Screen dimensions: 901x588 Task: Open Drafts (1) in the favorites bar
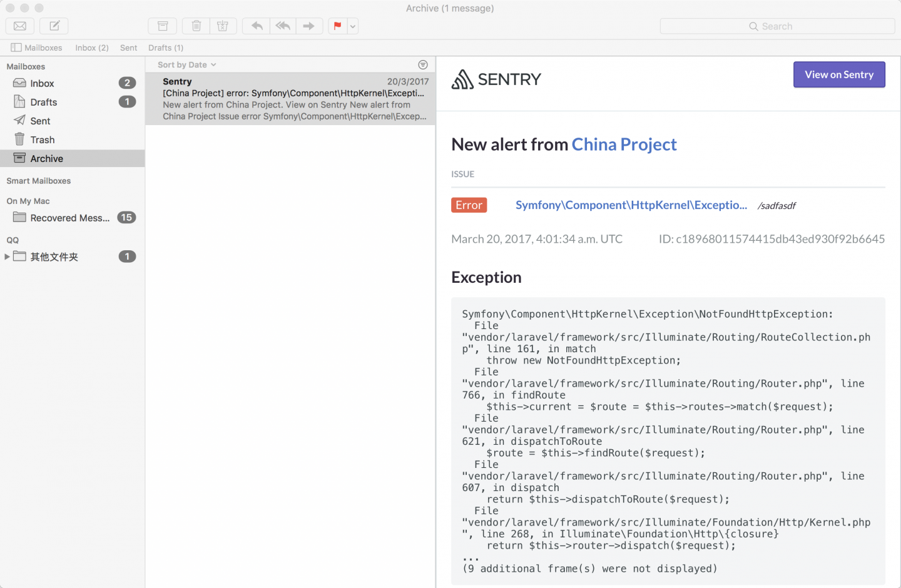pos(166,48)
